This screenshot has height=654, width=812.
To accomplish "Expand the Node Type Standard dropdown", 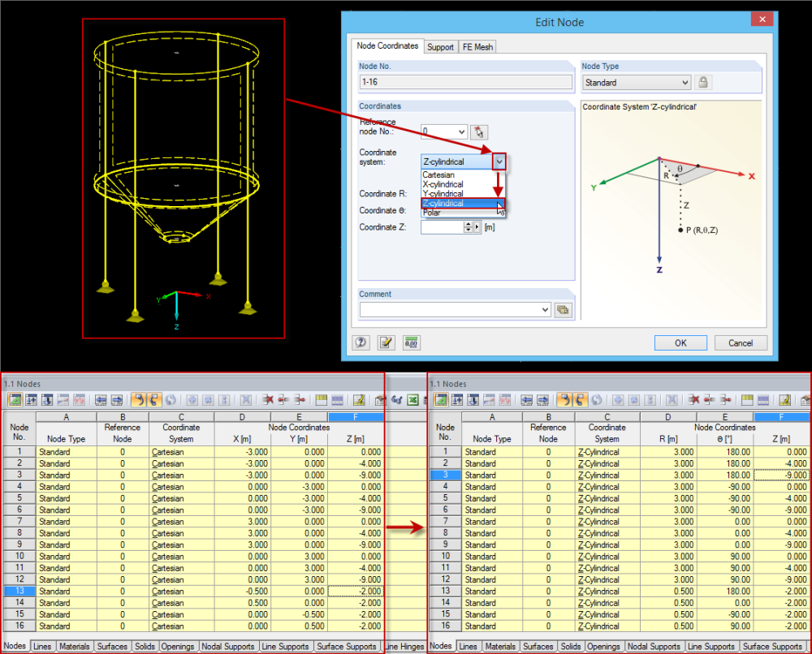I will 685,82.
